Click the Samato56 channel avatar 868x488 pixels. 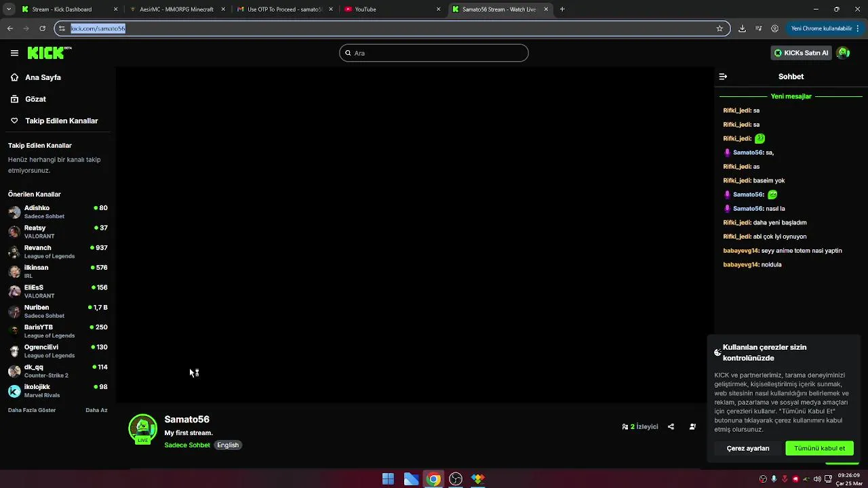142,429
